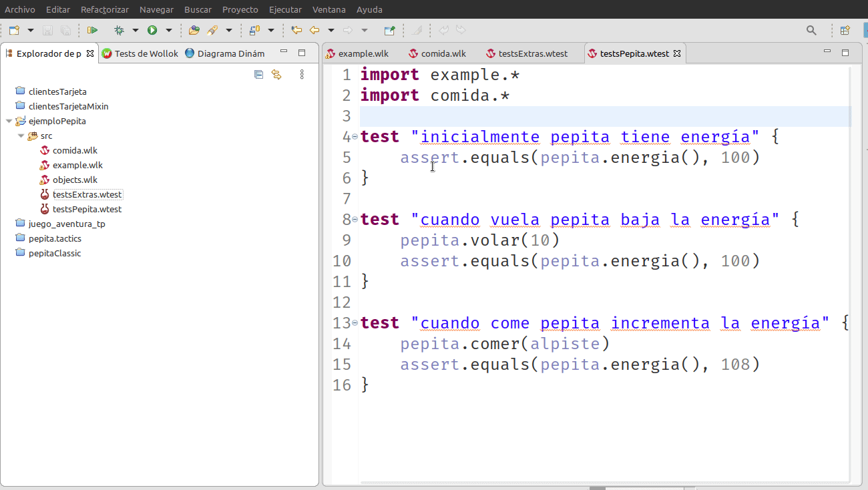Viewport: 868px width, 490px height.
Task: Maximize the editor area
Action: tap(845, 53)
